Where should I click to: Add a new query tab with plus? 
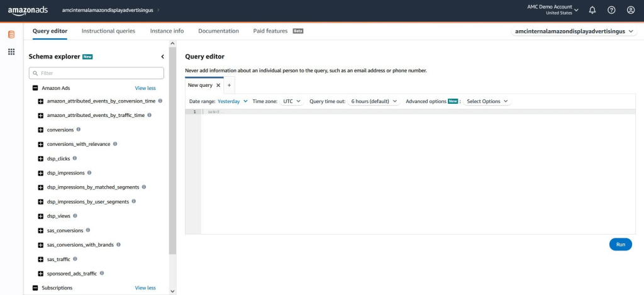click(x=229, y=85)
